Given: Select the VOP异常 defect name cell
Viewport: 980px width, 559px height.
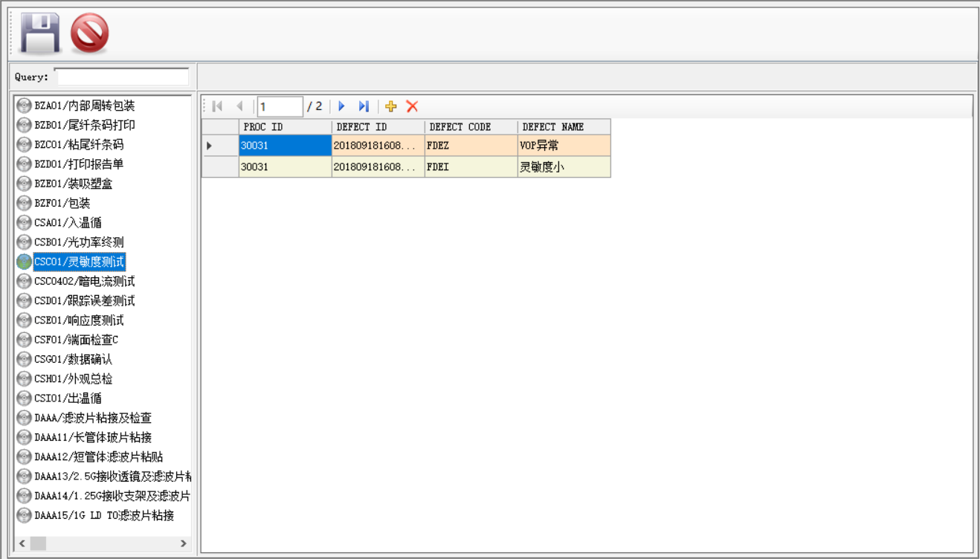Looking at the screenshot, I should click(564, 146).
